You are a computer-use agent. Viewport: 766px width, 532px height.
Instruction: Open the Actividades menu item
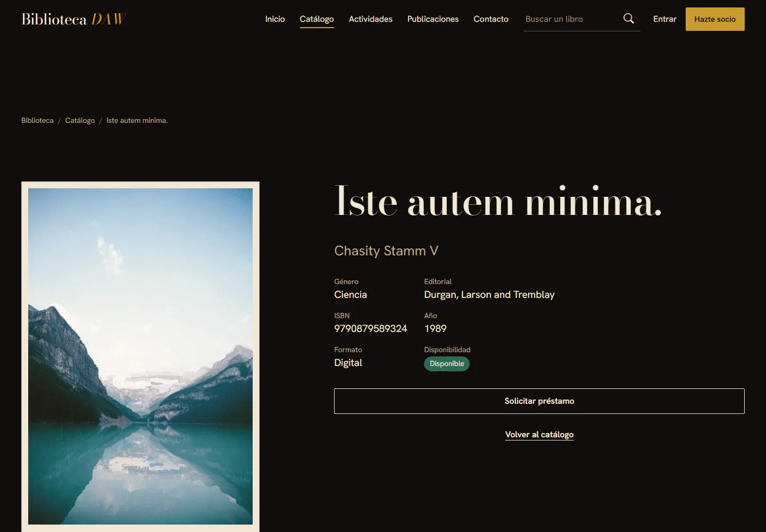point(371,19)
